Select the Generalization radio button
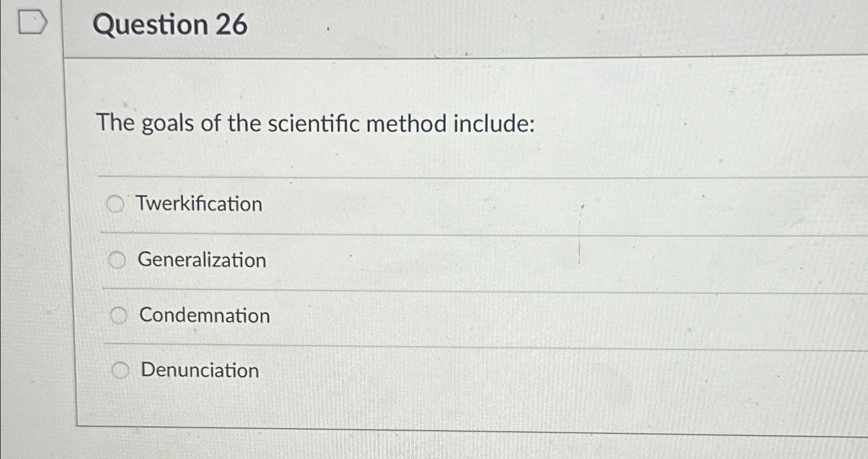Viewport: 868px width, 459px height. [117, 260]
